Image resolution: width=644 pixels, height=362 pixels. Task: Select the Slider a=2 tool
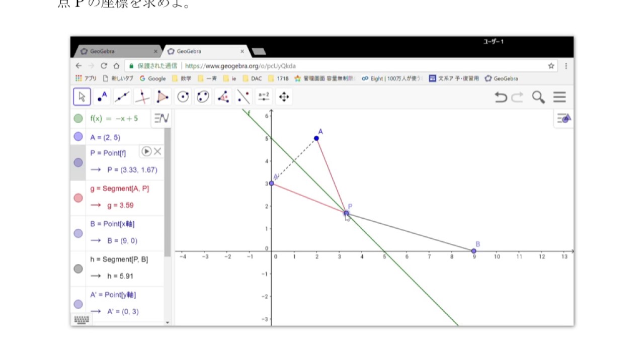point(264,97)
